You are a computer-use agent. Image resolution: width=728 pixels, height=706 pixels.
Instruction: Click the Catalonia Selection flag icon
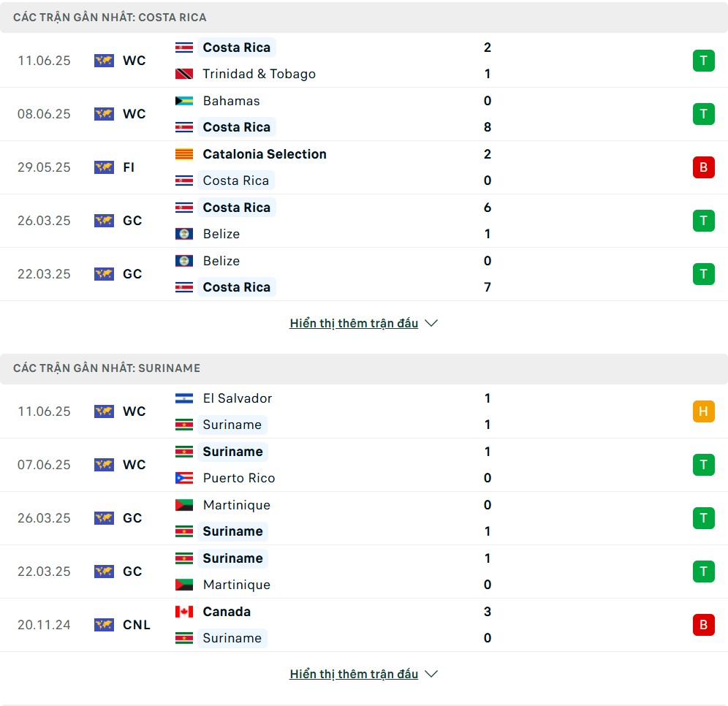point(184,154)
